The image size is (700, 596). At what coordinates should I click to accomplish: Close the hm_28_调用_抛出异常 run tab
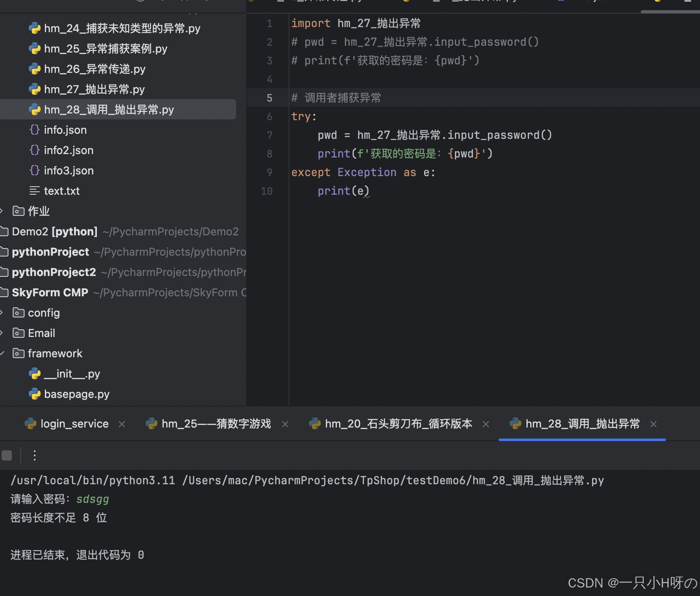(653, 424)
